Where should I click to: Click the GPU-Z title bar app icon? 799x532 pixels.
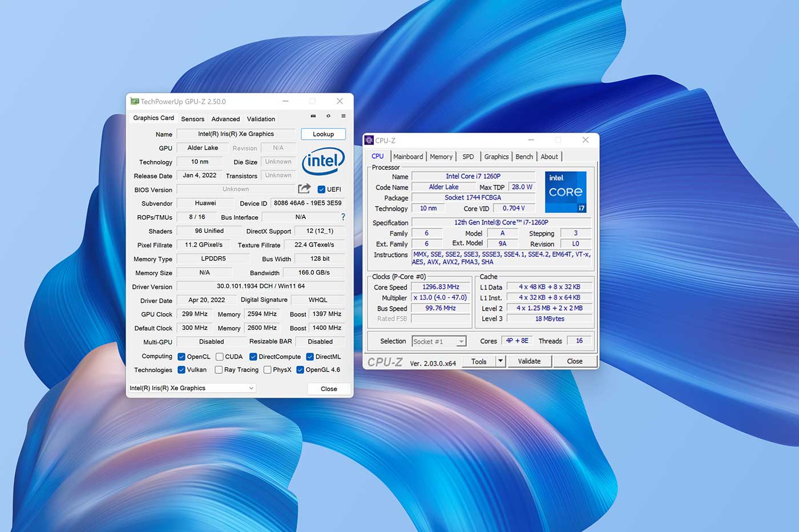click(x=135, y=101)
